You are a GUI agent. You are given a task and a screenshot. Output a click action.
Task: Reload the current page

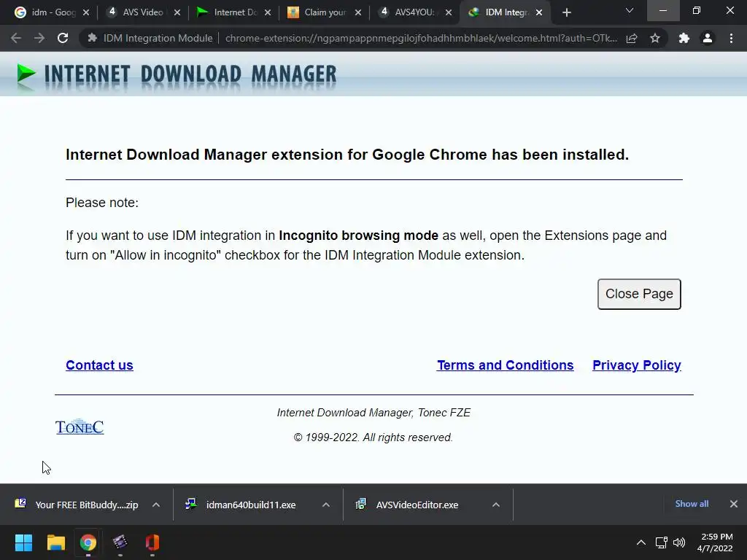tap(63, 38)
